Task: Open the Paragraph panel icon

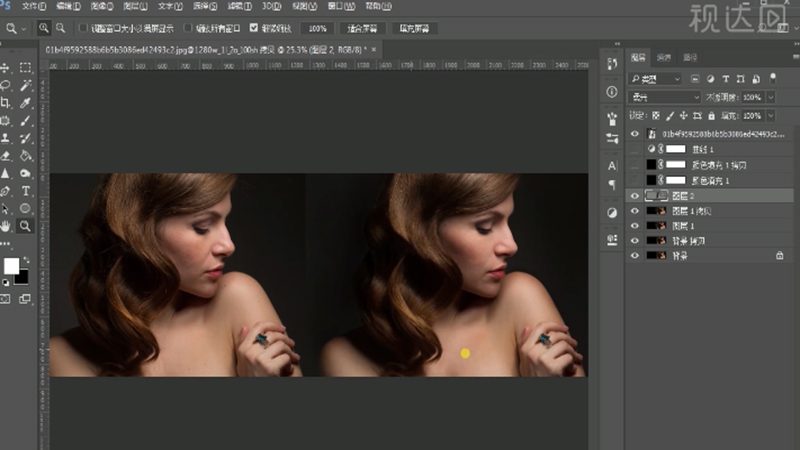Action: point(612,184)
